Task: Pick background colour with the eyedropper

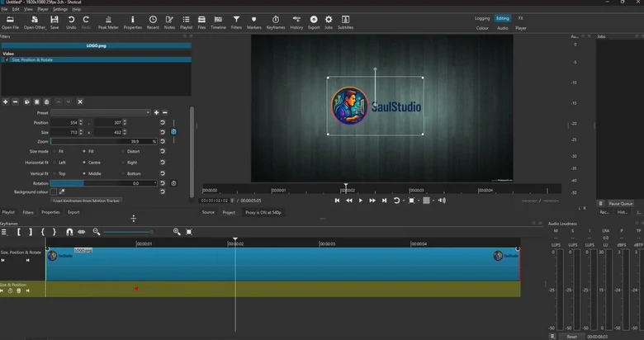Action: (x=62, y=191)
